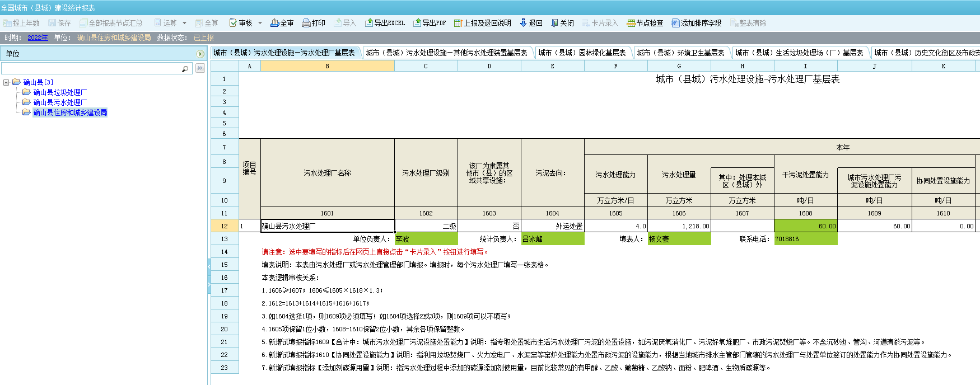Open 节点检查 (node check) in the toolbar

(x=631, y=23)
